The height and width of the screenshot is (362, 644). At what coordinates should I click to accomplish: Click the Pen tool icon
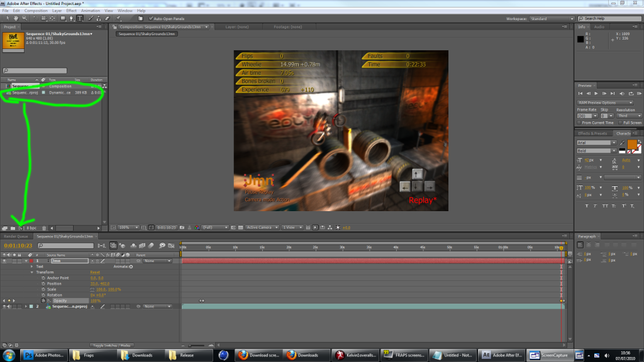pos(72,18)
